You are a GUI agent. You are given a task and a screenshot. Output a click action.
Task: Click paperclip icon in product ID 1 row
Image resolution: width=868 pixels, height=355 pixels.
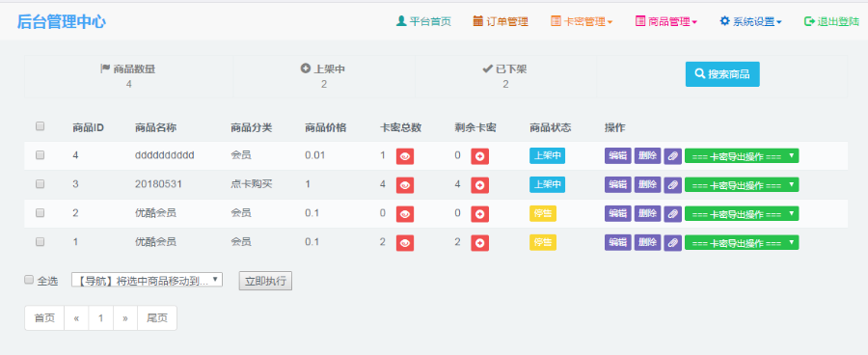click(x=672, y=242)
